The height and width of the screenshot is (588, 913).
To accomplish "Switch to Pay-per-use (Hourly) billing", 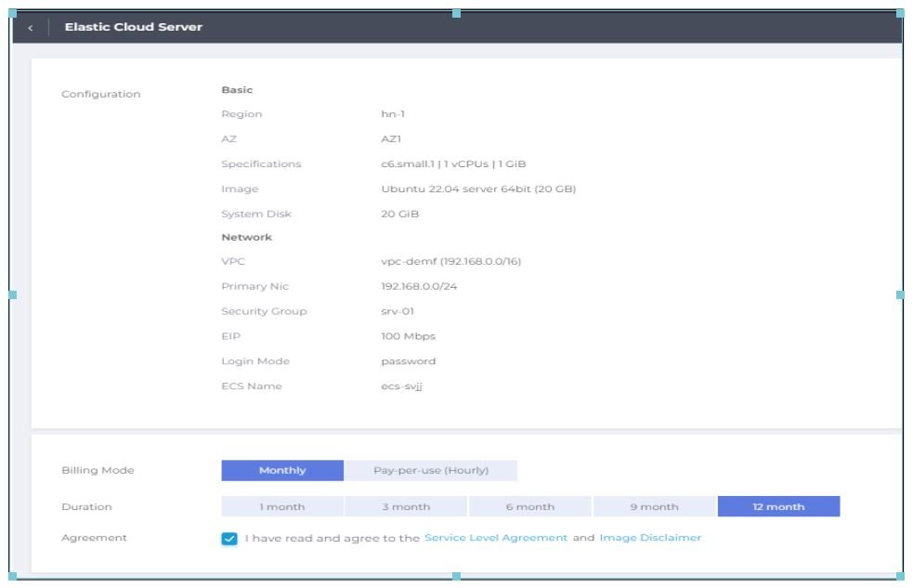I will [430, 470].
